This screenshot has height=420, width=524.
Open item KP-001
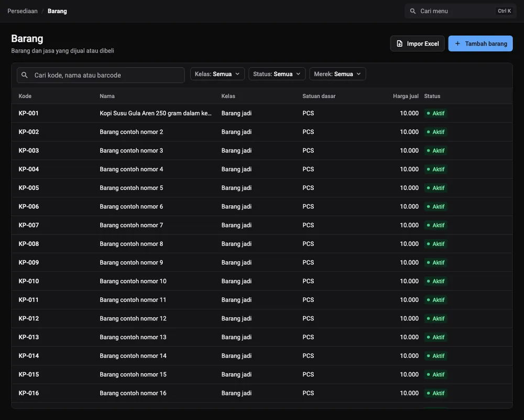[28, 113]
